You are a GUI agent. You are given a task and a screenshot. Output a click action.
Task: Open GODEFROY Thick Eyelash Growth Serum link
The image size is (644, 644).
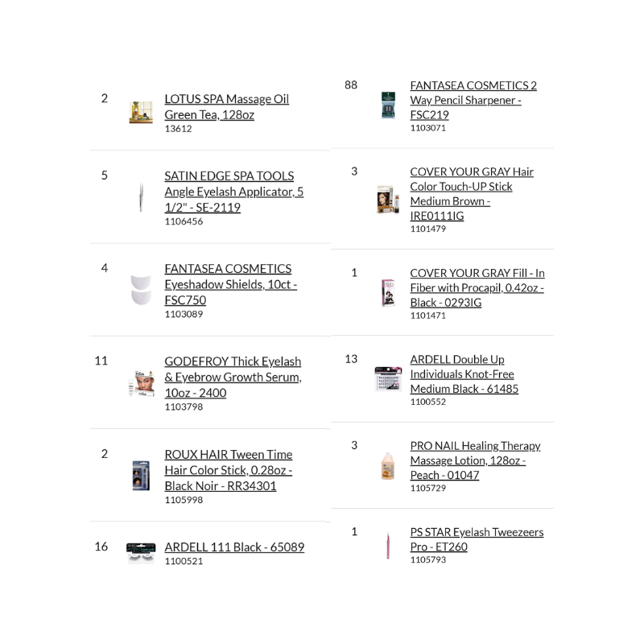[233, 378]
